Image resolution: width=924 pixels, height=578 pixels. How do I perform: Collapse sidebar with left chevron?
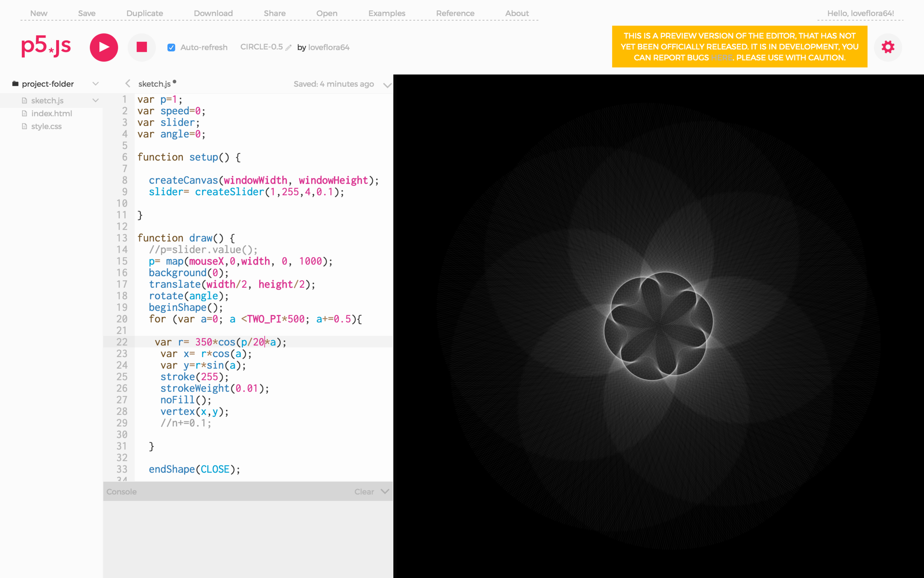pos(128,83)
